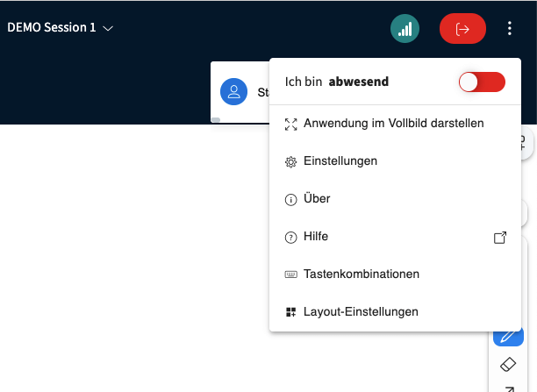Click the fullscreen arrows icon
The height and width of the screenshot is (392, 537).
pos(291,125)
